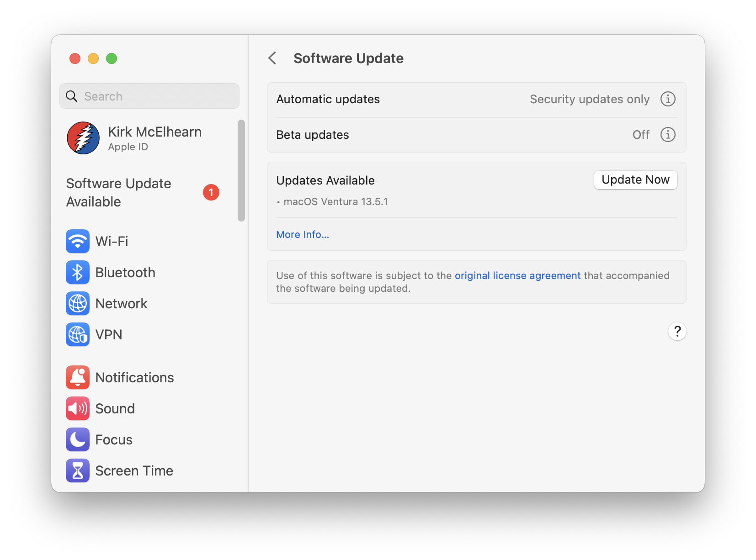Click the search magnifier icon
Image resolution: width=756 pixels, height=560 pixels.
tap(72, 96)
